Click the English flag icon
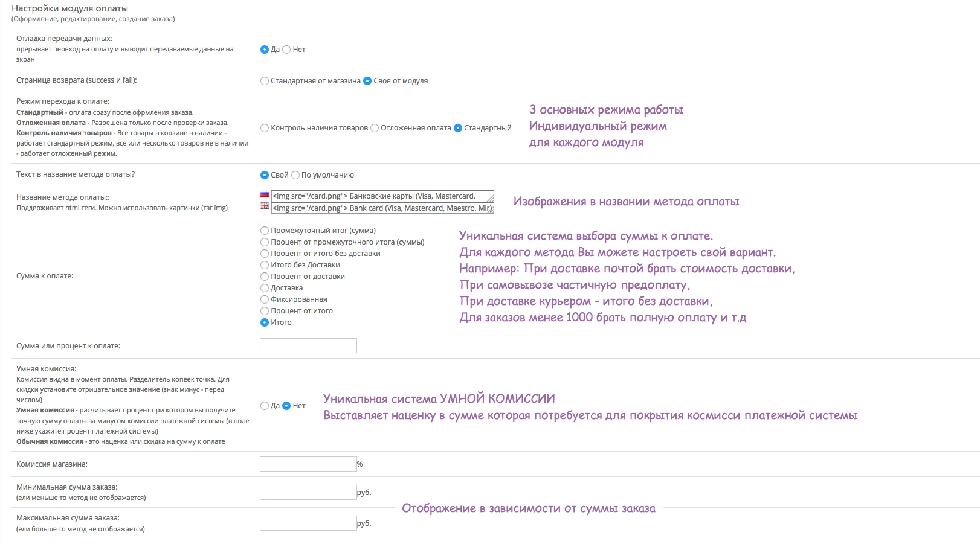This screenshot has height=544, width=980. [x=265, y=206]
